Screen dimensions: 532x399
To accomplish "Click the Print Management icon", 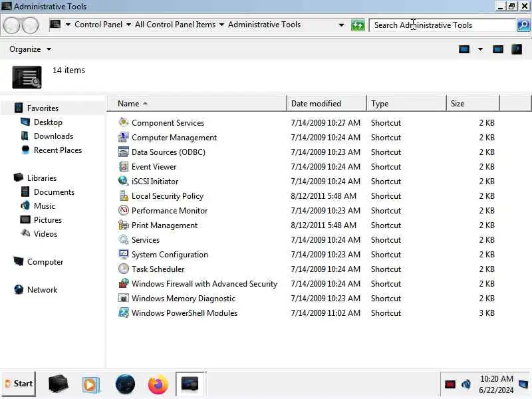I will 124,225.
